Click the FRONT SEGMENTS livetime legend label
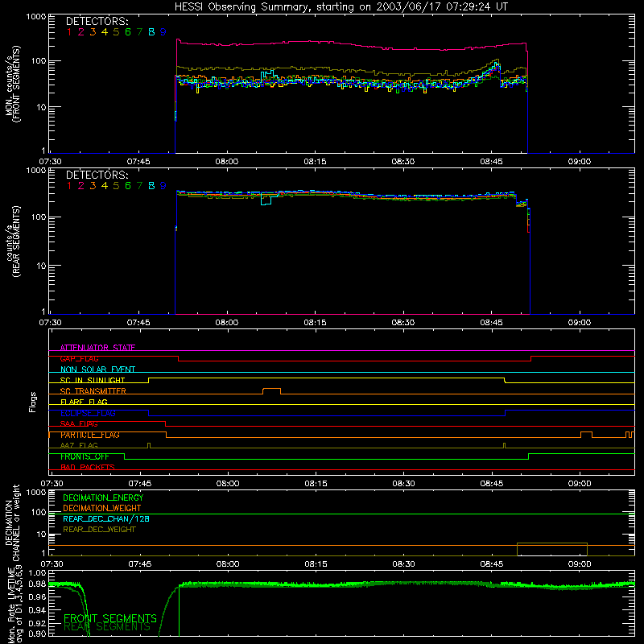 click(x=110, y=618)
